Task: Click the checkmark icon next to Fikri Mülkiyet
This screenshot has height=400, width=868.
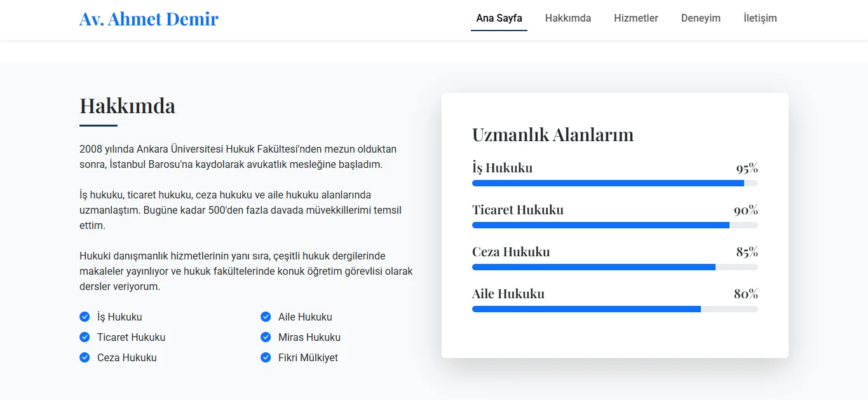Action: pos(265,357)
